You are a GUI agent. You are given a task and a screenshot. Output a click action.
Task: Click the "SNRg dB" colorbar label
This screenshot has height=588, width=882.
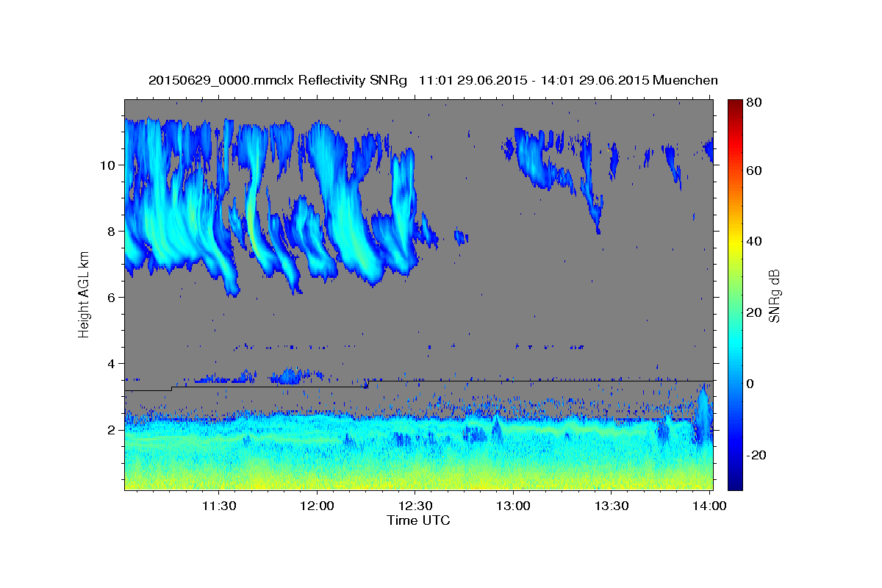[x=774, y=296]
